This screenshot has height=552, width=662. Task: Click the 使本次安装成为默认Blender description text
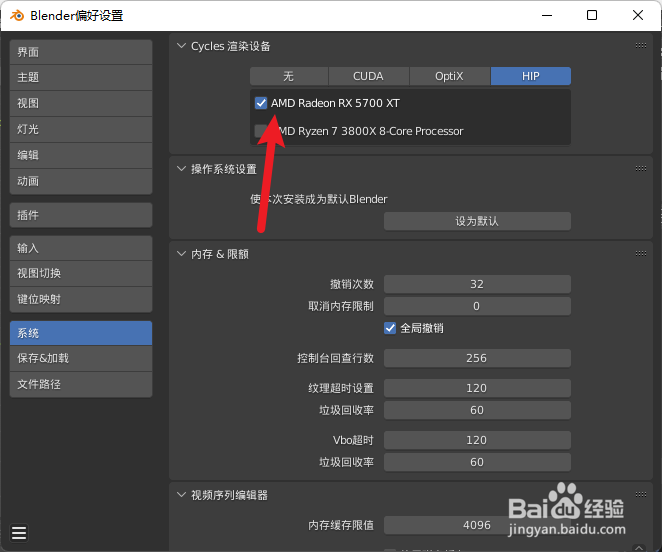coord(319,199)
